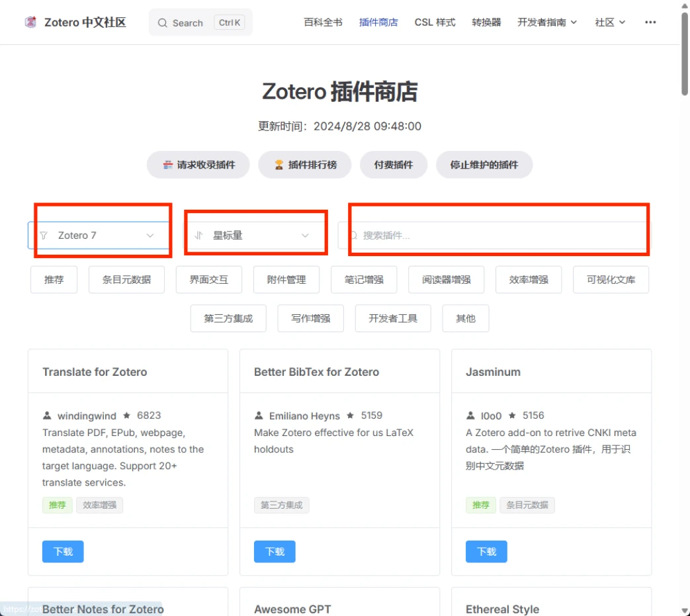Open the 插件排行榜 button
This screenshot has height=616, width=690.
pyautogui.click(x=305, y=165)
